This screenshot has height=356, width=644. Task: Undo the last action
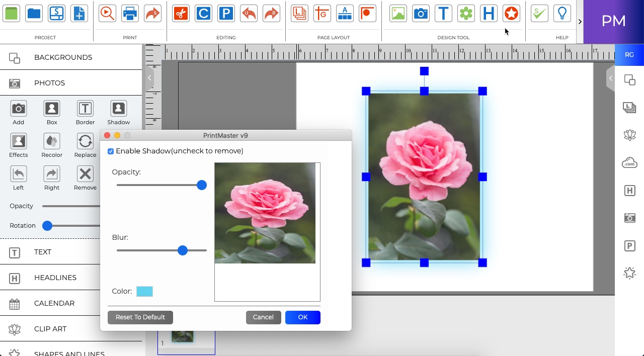click(249, 14)
